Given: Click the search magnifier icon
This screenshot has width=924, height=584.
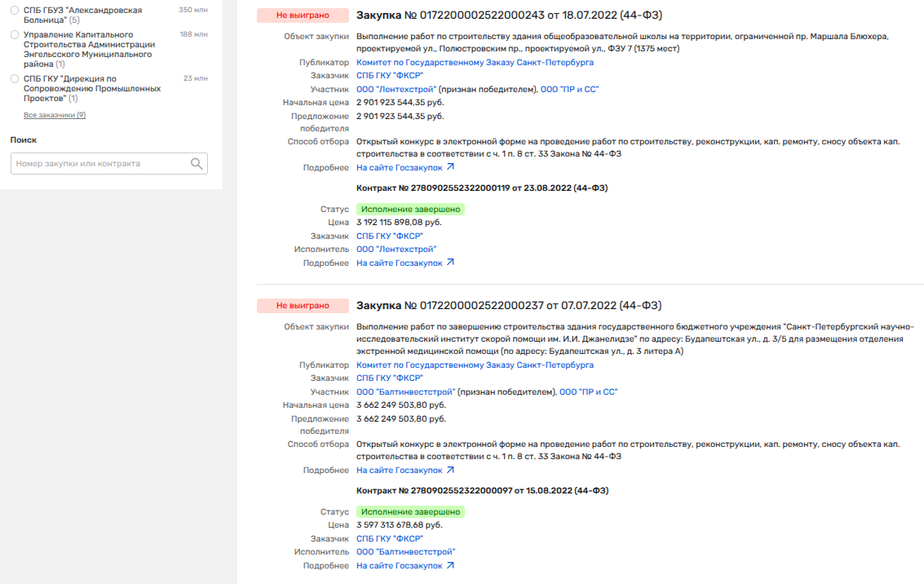Looking at the screenshot, I should point(197,164).
